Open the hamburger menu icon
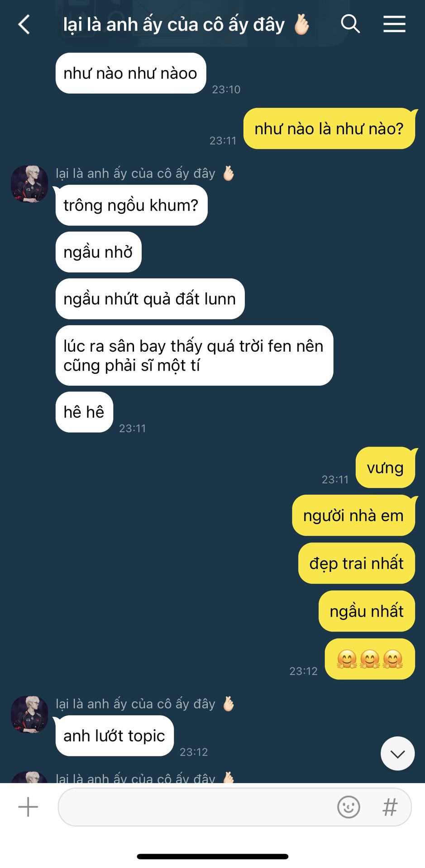The width and height of the screenshot is (425, 868). (x=394, y=24)
